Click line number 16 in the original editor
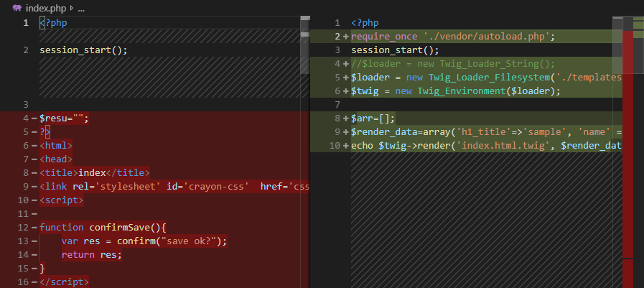 (24, 282)
